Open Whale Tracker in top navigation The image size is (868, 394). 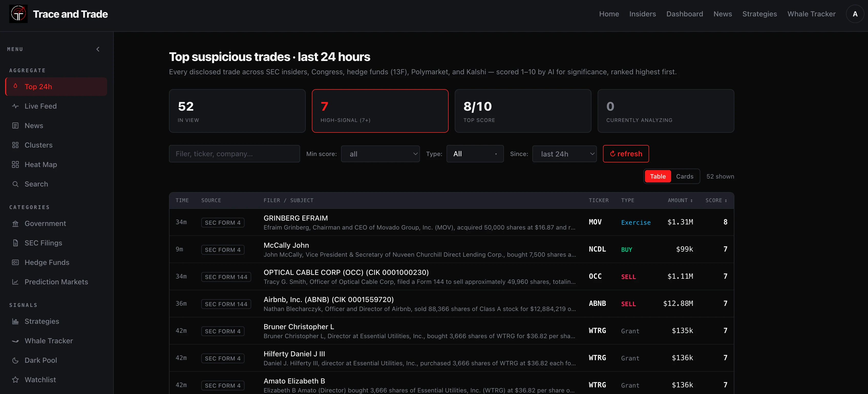coord(811,14)
